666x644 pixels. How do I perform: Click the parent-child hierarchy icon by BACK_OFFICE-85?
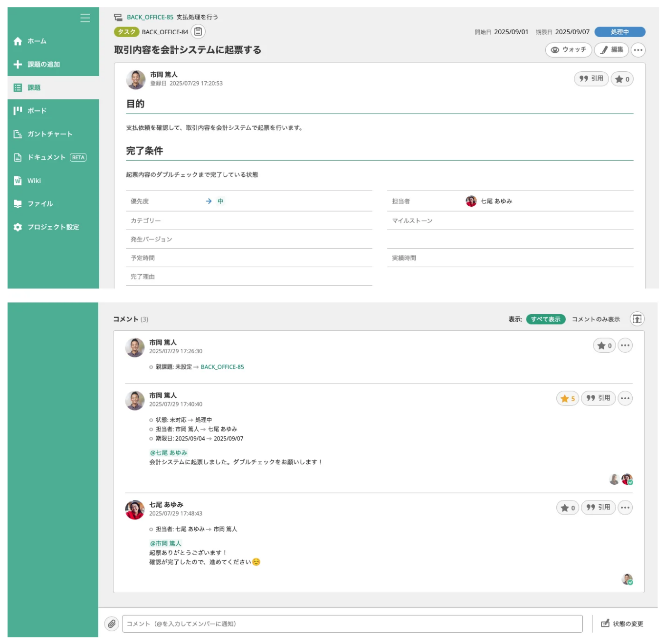tap(118, 17)
